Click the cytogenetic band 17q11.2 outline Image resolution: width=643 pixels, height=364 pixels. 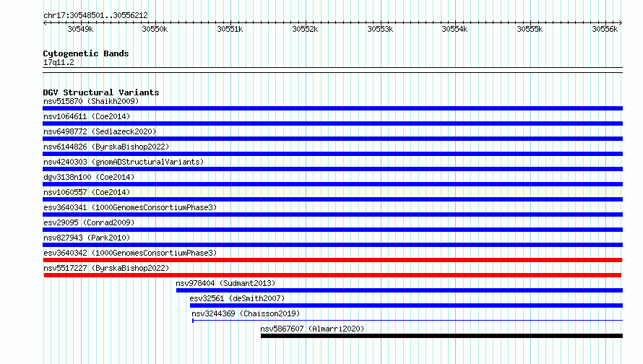pos(332,70)
